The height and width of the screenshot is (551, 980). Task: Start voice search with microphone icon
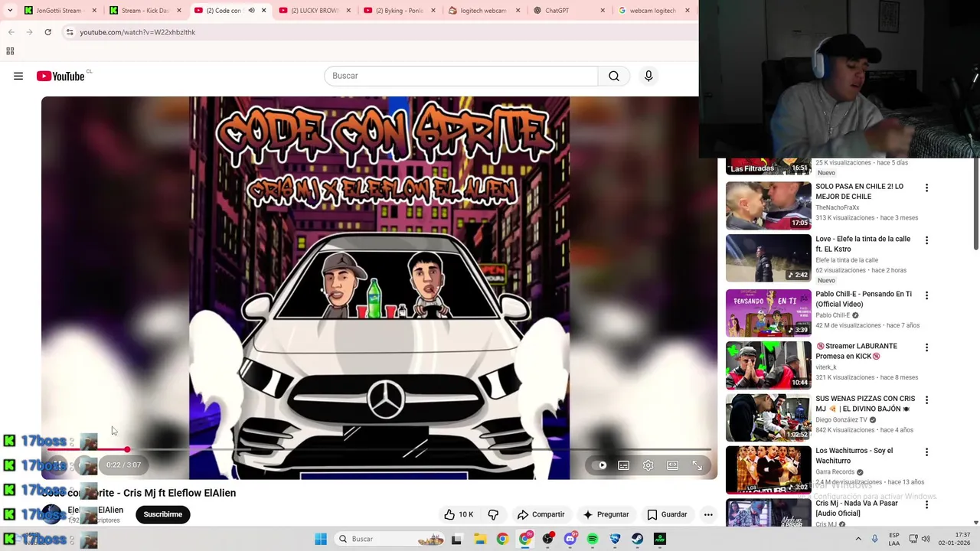648,76
